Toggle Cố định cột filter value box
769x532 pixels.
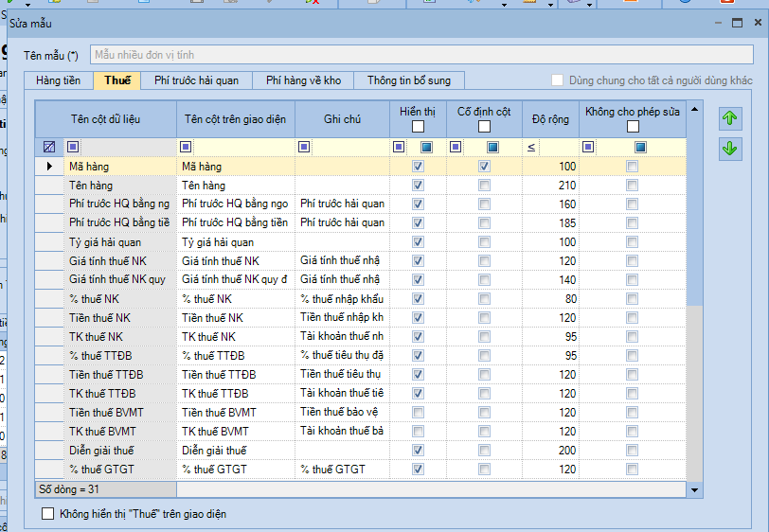click(x=492, y=147)
